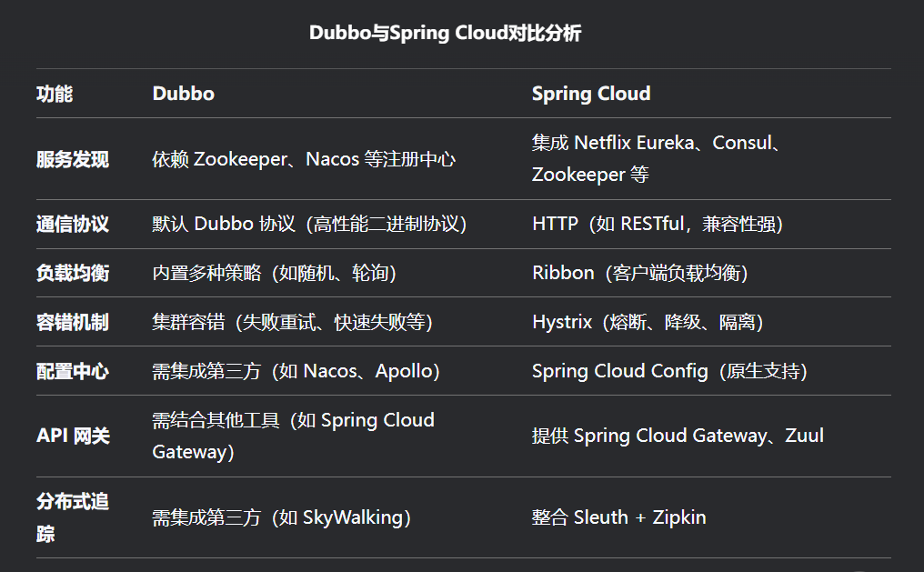Click the Ribbon client load balancing cell

coord(639,273)
